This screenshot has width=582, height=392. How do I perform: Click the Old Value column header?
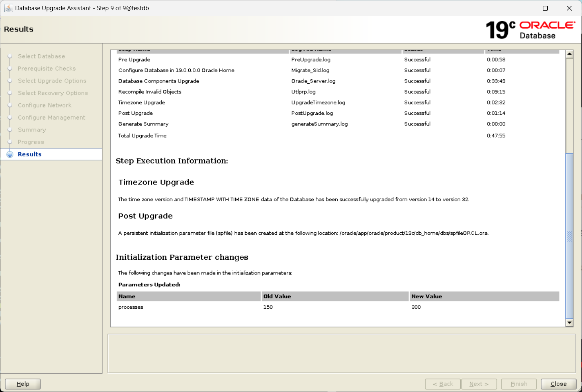coord(335,296)
